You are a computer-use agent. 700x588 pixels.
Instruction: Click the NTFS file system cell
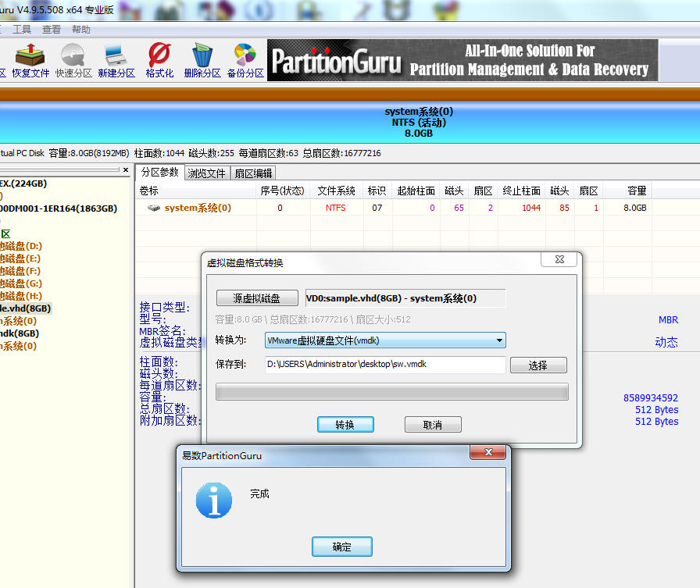coord(336,208)
